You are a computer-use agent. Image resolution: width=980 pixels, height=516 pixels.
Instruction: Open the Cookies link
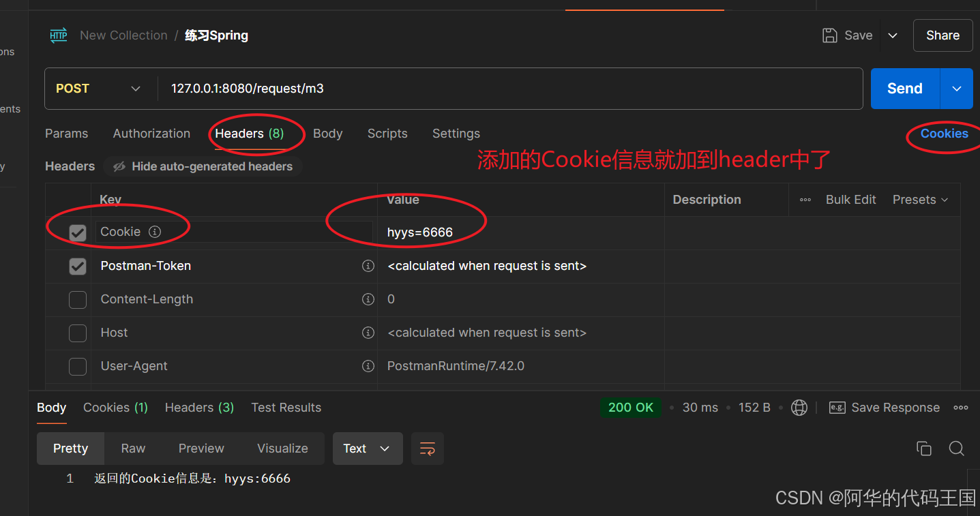[944, 134]
